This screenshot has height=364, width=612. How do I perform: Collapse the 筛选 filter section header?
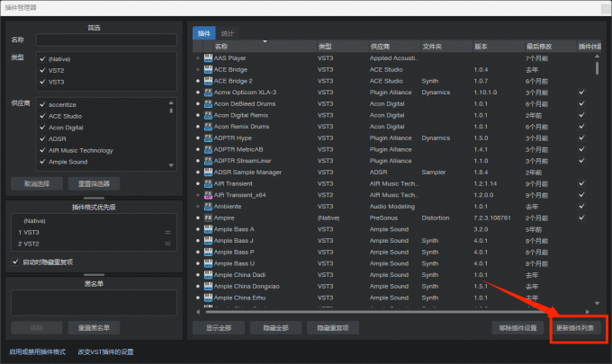click(94, 28)
